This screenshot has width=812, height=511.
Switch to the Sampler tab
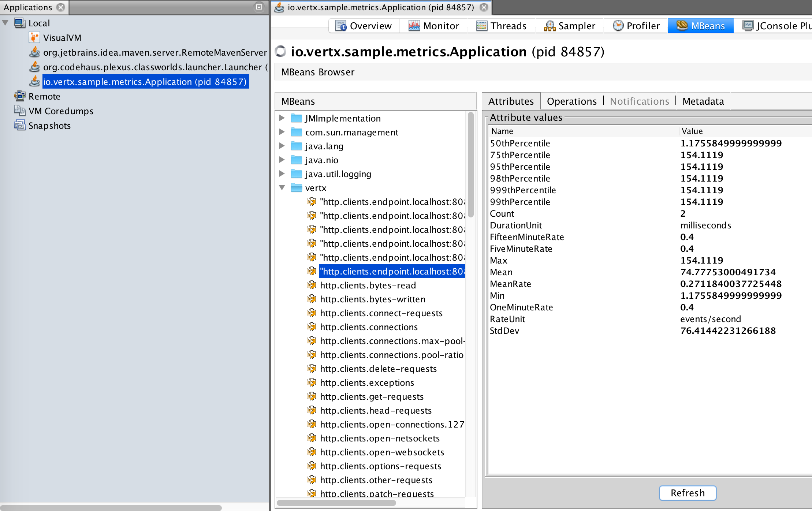pos(570,26)
